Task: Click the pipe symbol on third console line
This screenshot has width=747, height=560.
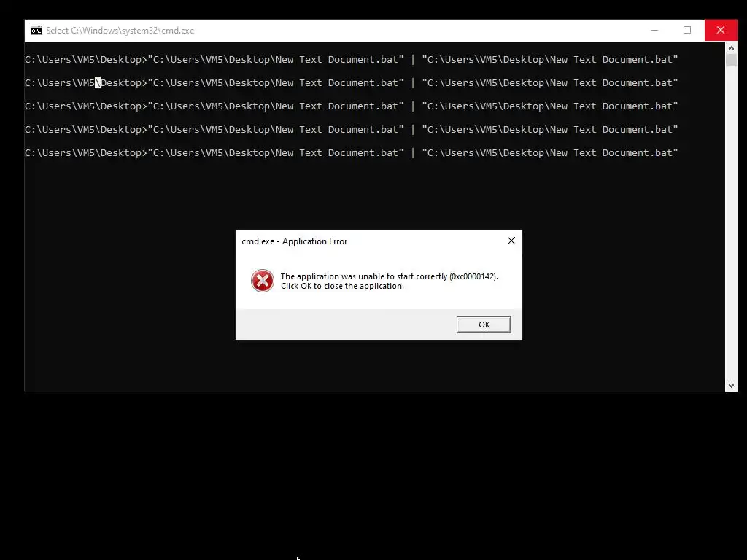Action: tap(413, 106)
